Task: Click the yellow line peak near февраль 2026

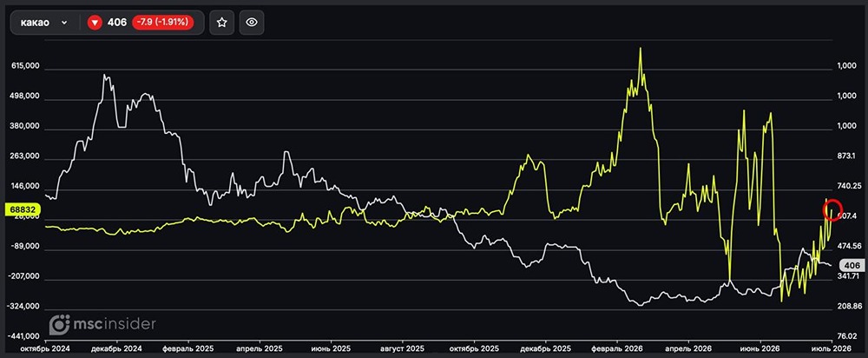Action: click(641, 49)
